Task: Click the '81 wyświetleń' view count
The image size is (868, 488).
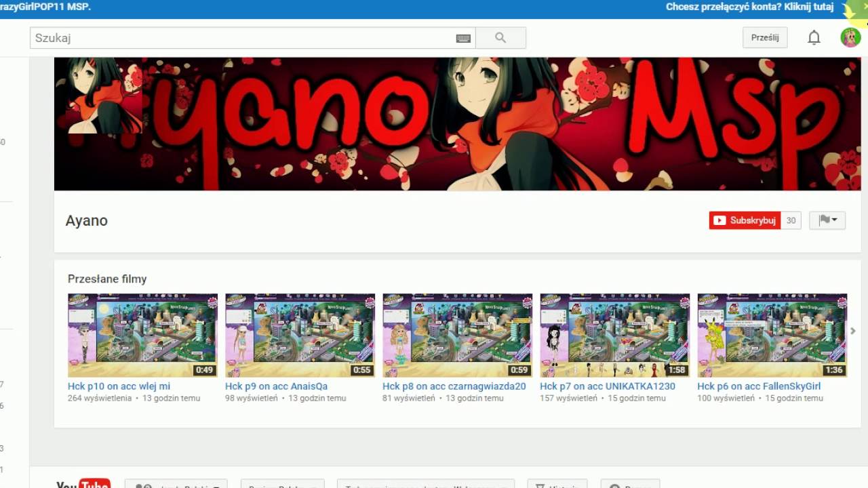Action: [409, 399]
